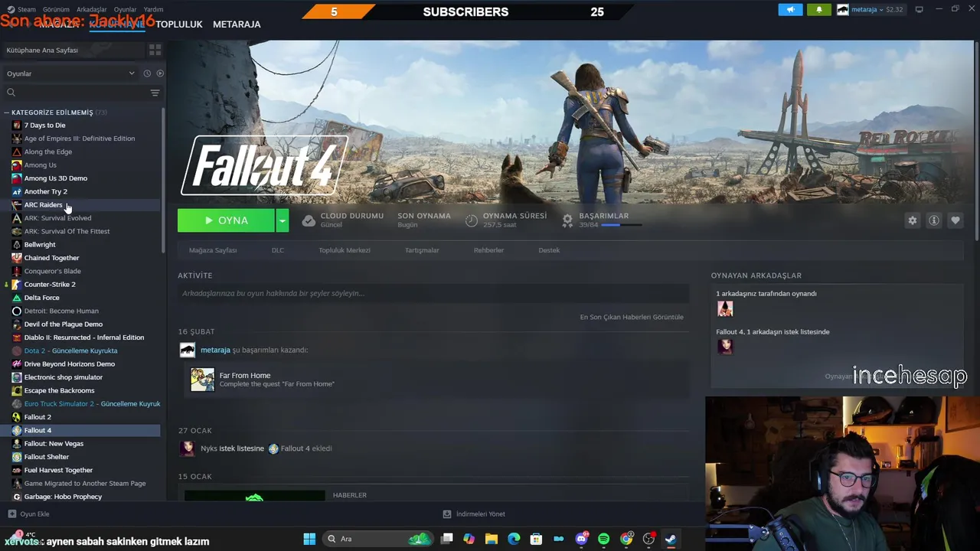Click En Son Çıkan Haberleri Görüntüle

pyautogui.click(x=632, y=317)
